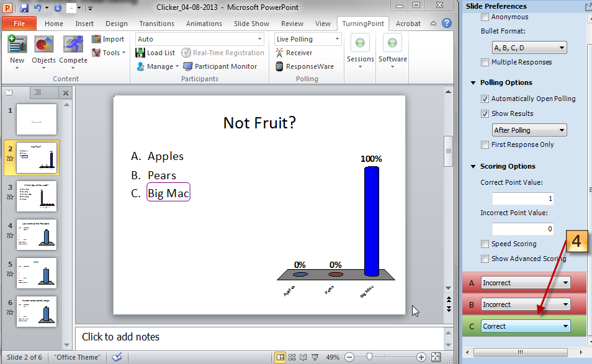Open answer B Incorrect dropdown
The height and width of the screenshot is (364, 592).
526,304
